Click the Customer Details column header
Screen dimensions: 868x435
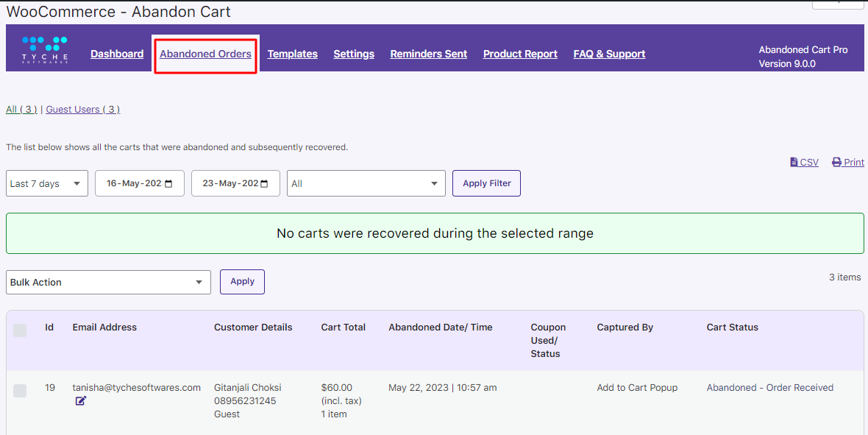tap(253, 327)
